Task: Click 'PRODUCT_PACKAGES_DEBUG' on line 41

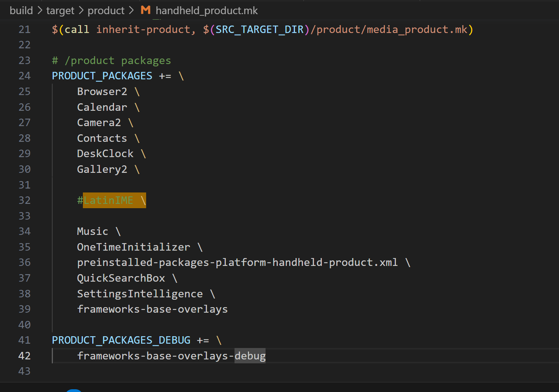Action: pos(121,340)
